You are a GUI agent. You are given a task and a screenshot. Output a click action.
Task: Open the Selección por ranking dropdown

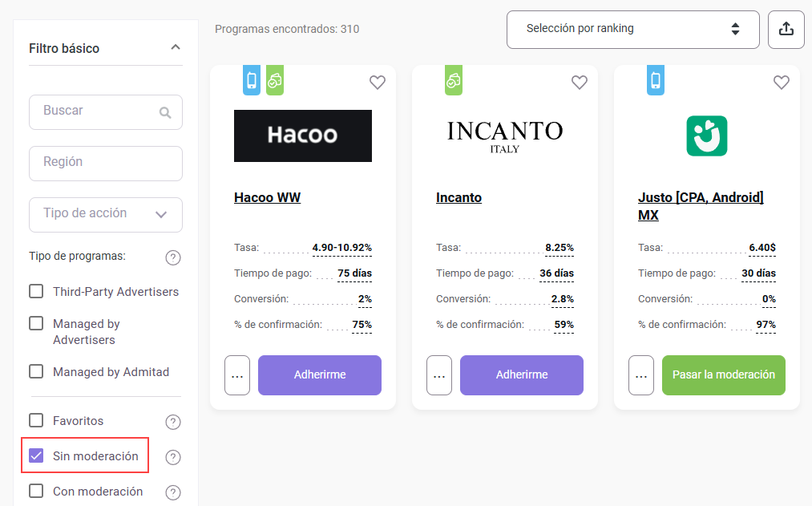[x=632, y=30]
